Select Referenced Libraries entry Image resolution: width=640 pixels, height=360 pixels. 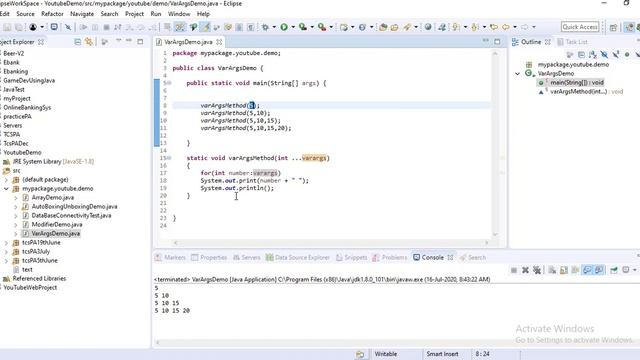(x=39, y=278)
